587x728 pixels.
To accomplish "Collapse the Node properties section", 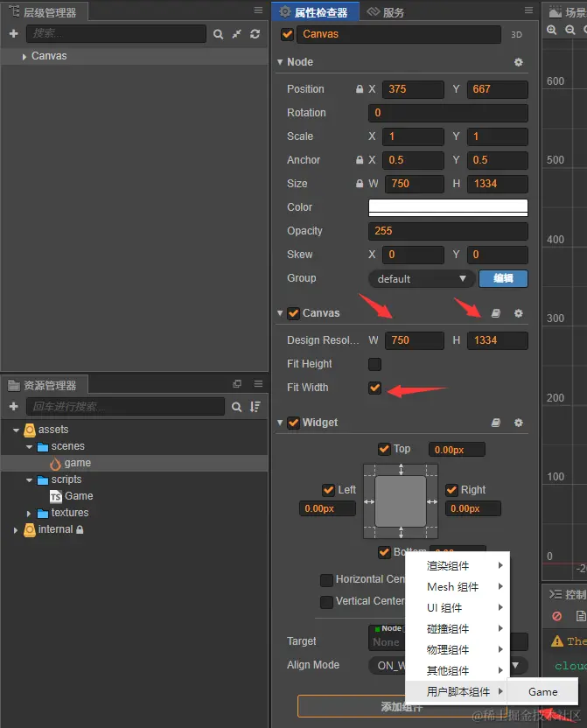I will [280, 62].
